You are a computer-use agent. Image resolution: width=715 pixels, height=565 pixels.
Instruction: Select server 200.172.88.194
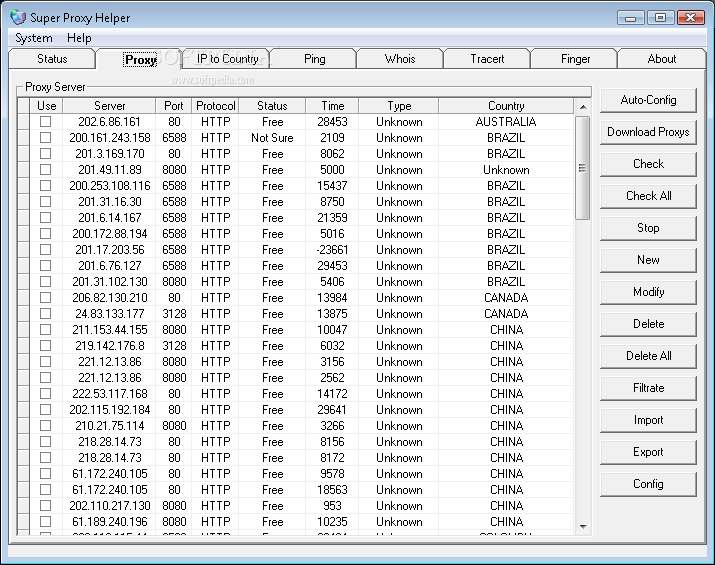tap(109, 234)
